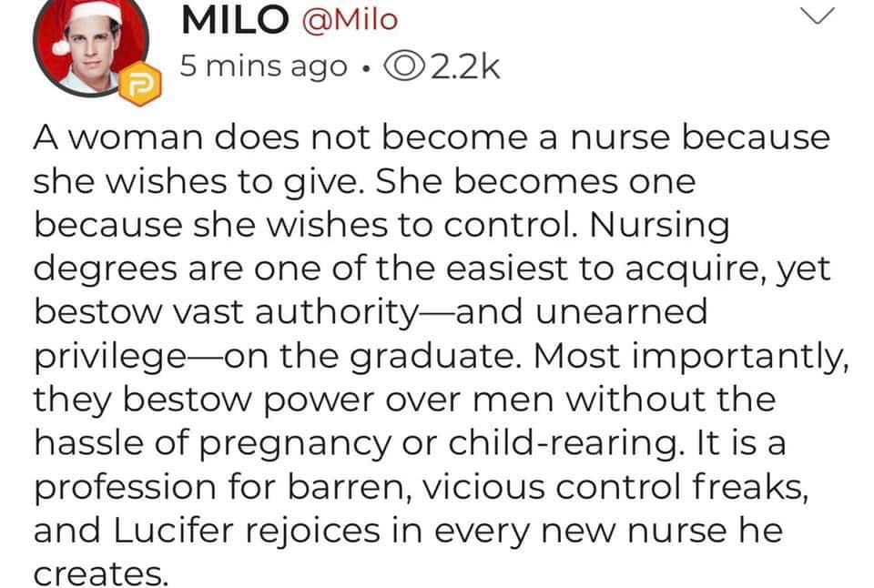Image resolution: width=874 pixels, height=588 pixels.
Task: Click the word "privilege" in the post
Action: 109,357
